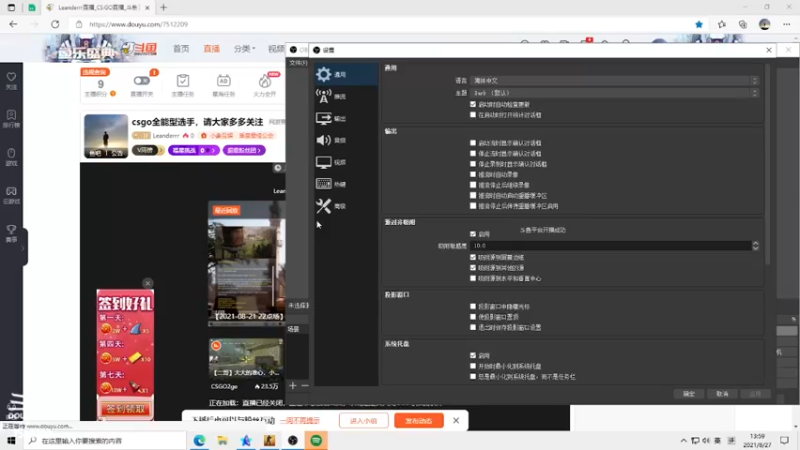The image size is (800, 450).
Task: Expand the Douyu 分类 category menu
Action: (x=244, y=48)
